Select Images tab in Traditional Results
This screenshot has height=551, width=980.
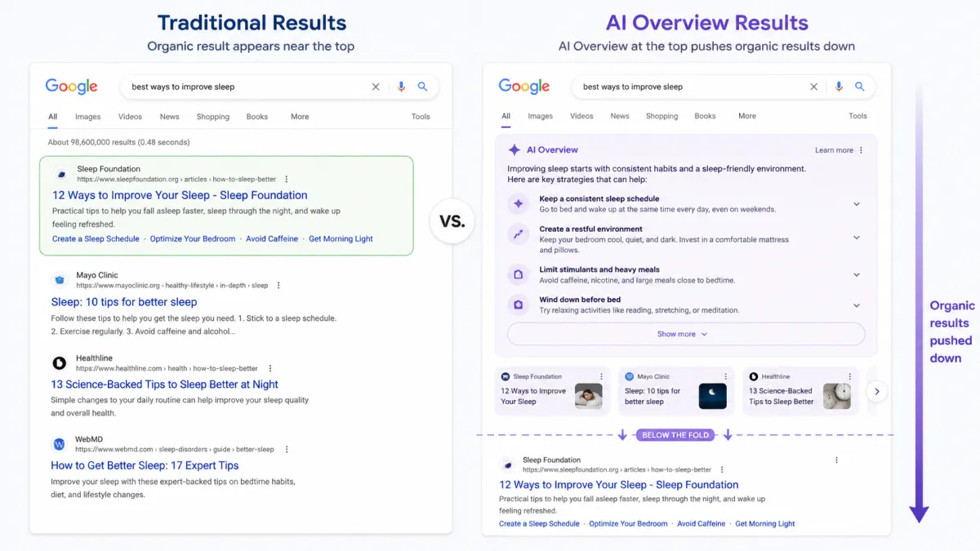[88, 117]
